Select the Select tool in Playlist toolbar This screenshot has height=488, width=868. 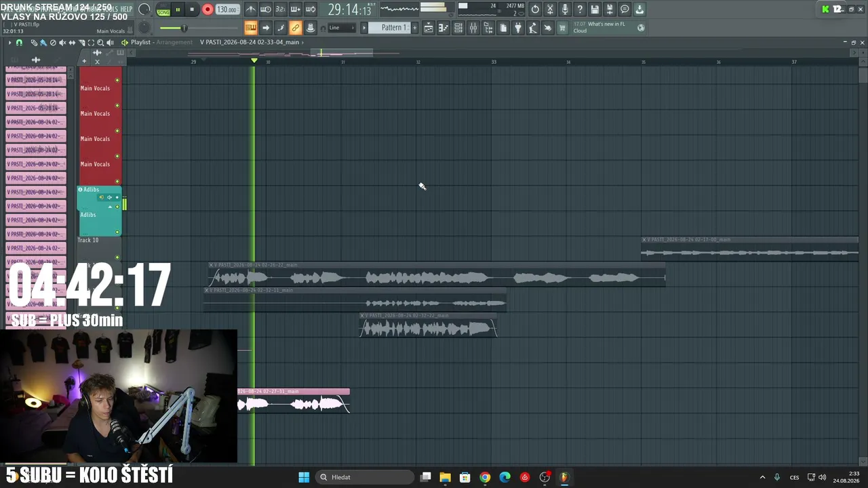pyautogui.click(x=91, y=43)
